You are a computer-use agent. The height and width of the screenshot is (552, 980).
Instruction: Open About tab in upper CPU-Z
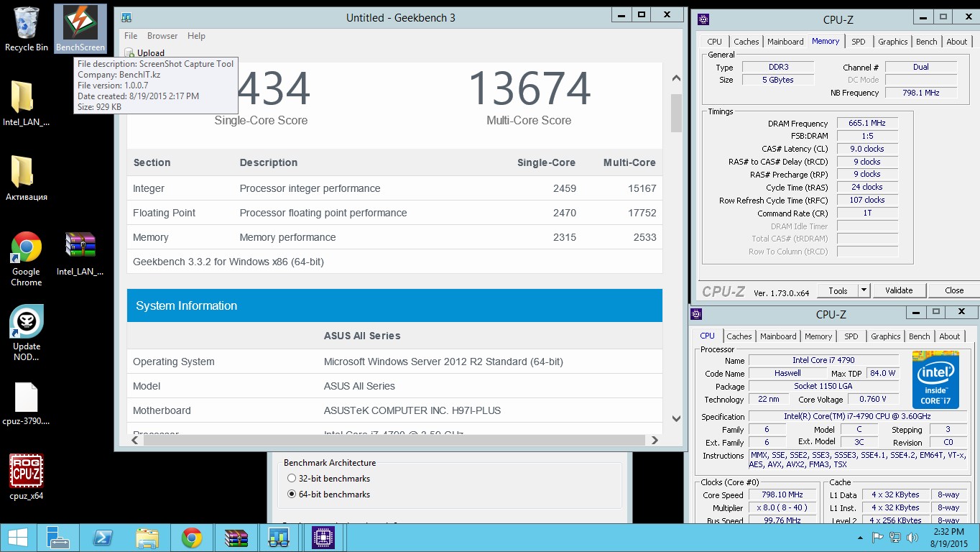coord(957,42)
